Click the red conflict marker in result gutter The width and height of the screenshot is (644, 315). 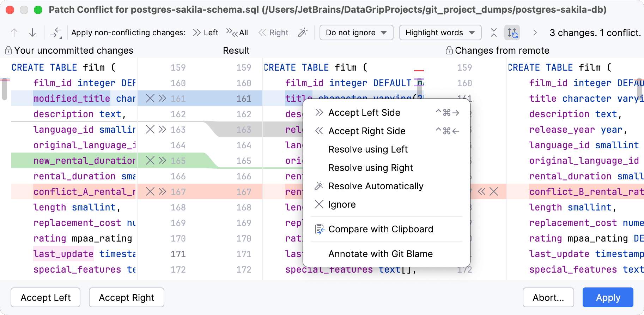point(419,71)
